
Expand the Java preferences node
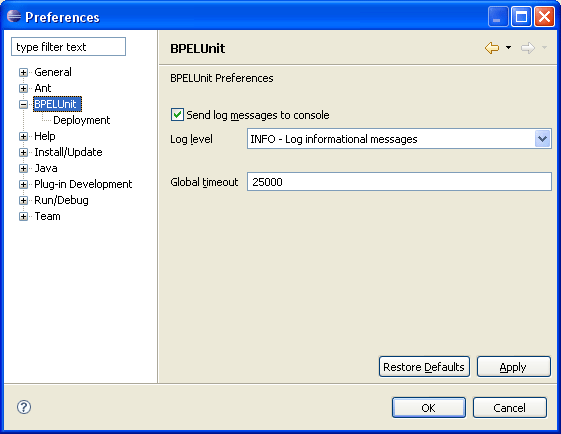[x=23, y=169]
